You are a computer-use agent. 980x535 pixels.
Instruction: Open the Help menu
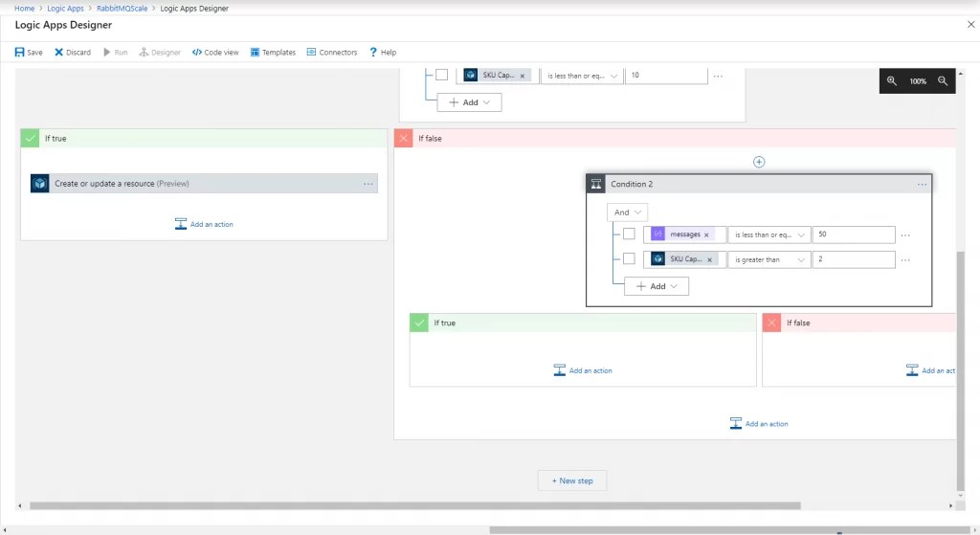tap(383, 53)
